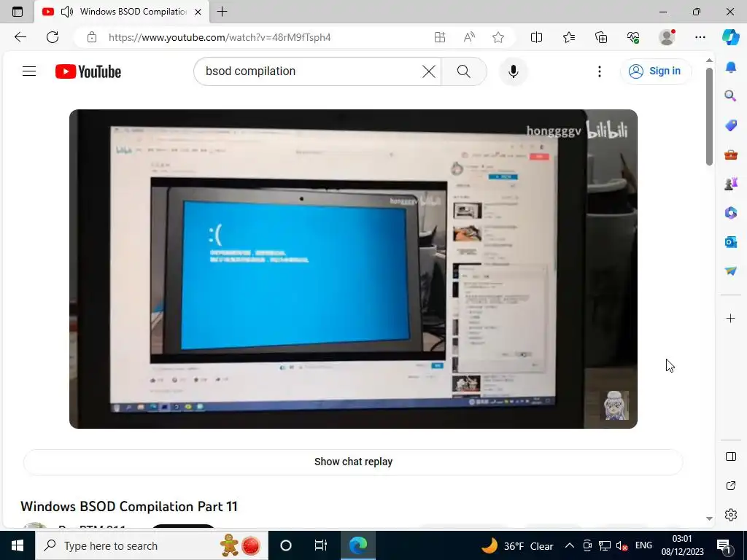Clear the search box text
747x560 pixels.
click(429, 71)
